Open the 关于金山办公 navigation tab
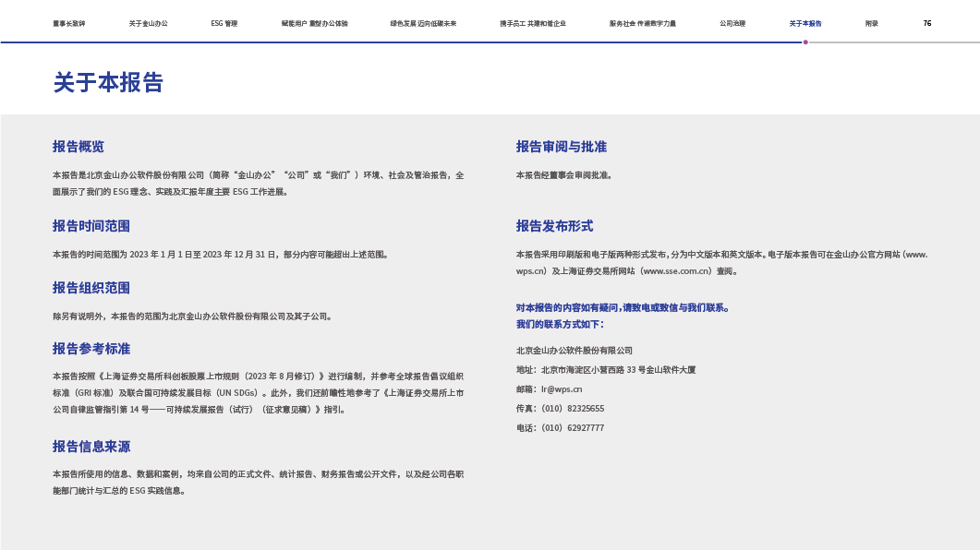Viewport: 980px width, 550px height. pyautogui.click(x=149, y=23)
